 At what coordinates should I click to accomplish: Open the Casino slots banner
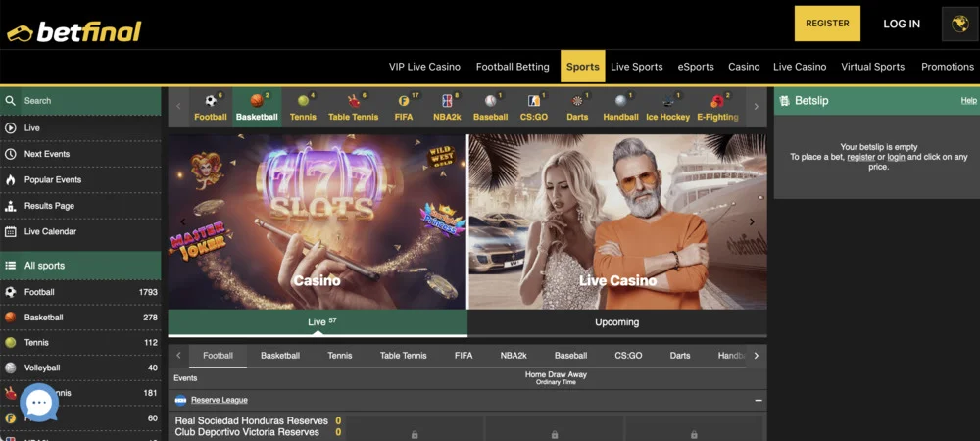coord(317,221)
